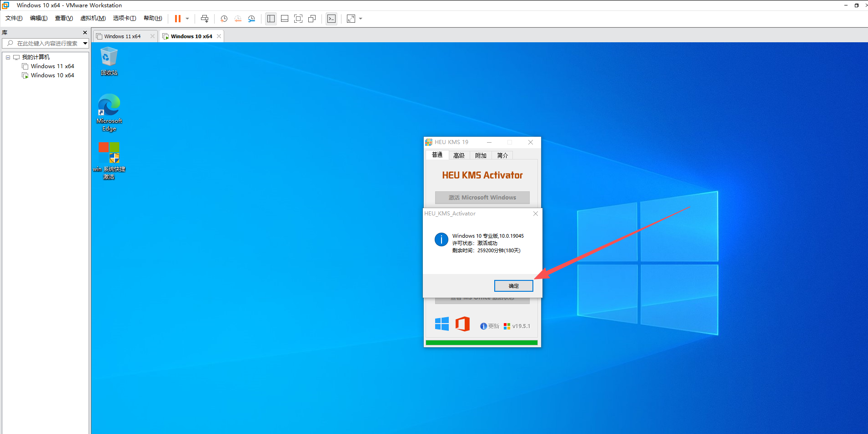
Task: Click the green activation progress bar
Action: click(x=482, y=343)
